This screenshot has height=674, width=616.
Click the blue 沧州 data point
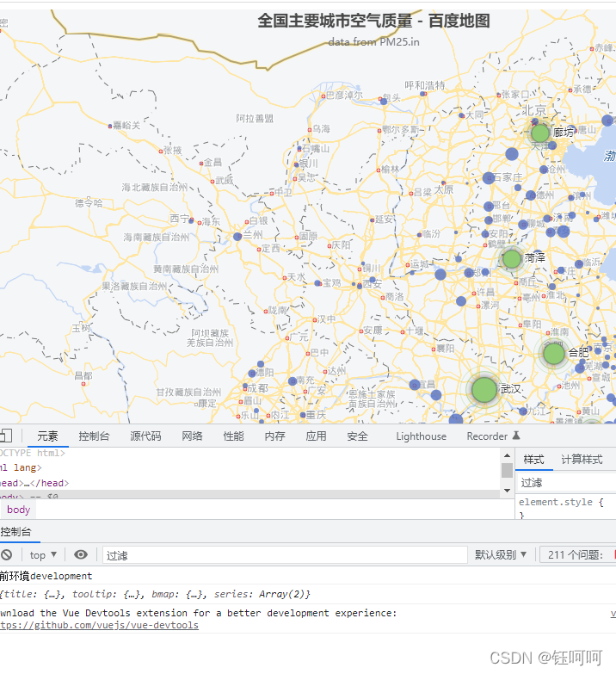(544, 170)
